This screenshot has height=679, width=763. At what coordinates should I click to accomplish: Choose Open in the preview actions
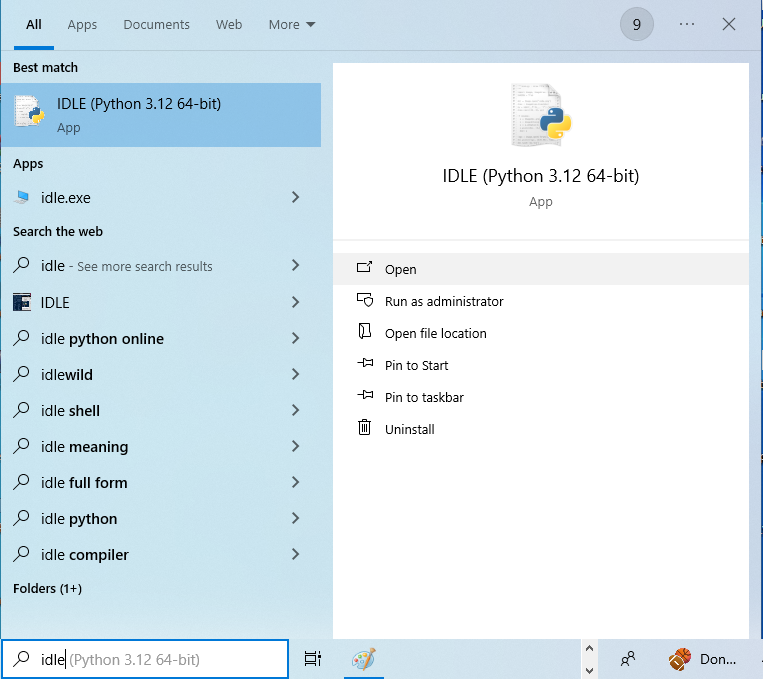[x=541, y=269]
